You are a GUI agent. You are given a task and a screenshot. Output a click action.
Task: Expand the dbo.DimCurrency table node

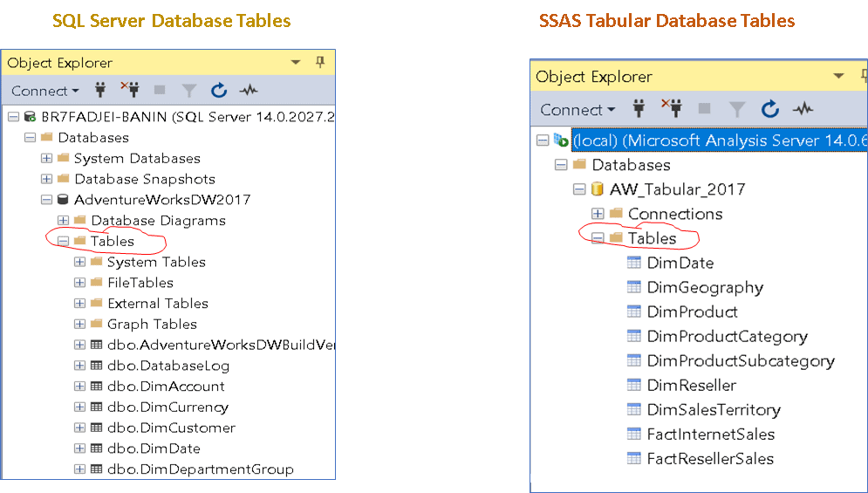coord(80,407)
